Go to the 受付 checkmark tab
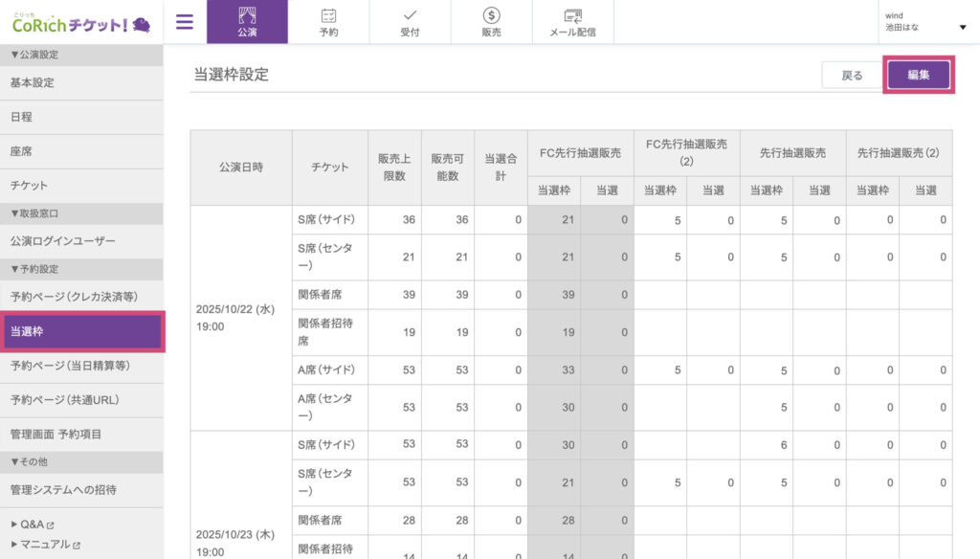 point(410,22)
